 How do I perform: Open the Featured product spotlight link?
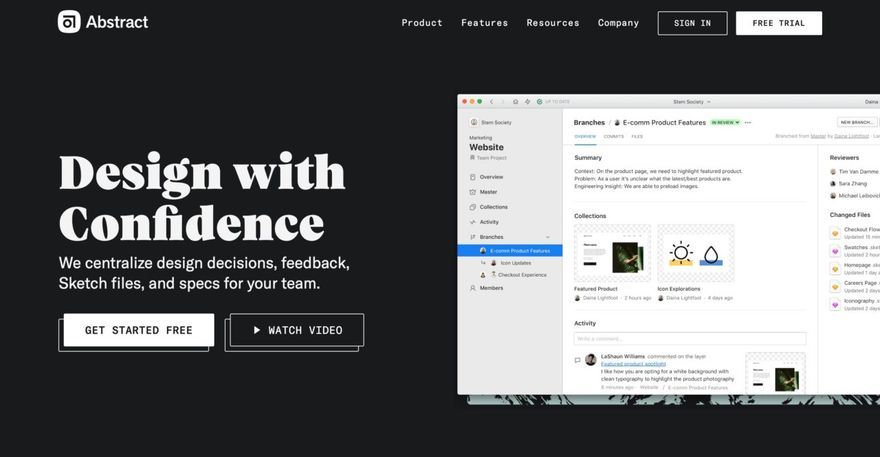coord(633,364)
